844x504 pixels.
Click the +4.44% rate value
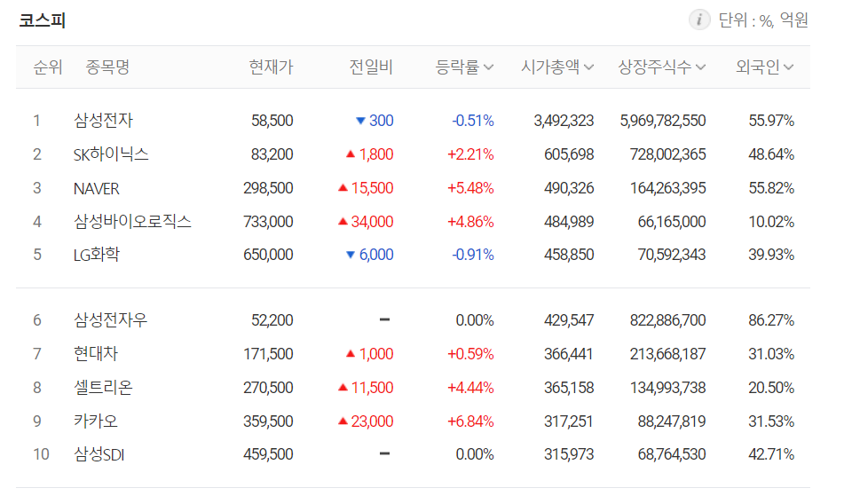470,387
